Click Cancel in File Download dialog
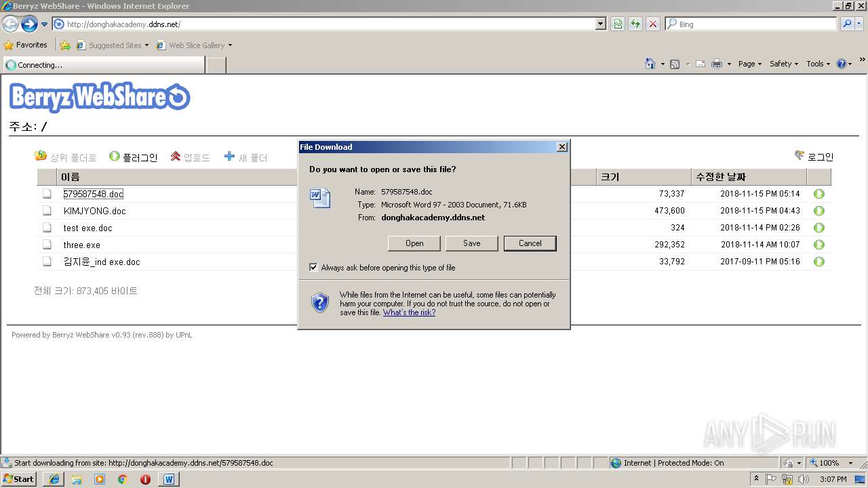This screenshot has height=488, width=868. (530, 243)
